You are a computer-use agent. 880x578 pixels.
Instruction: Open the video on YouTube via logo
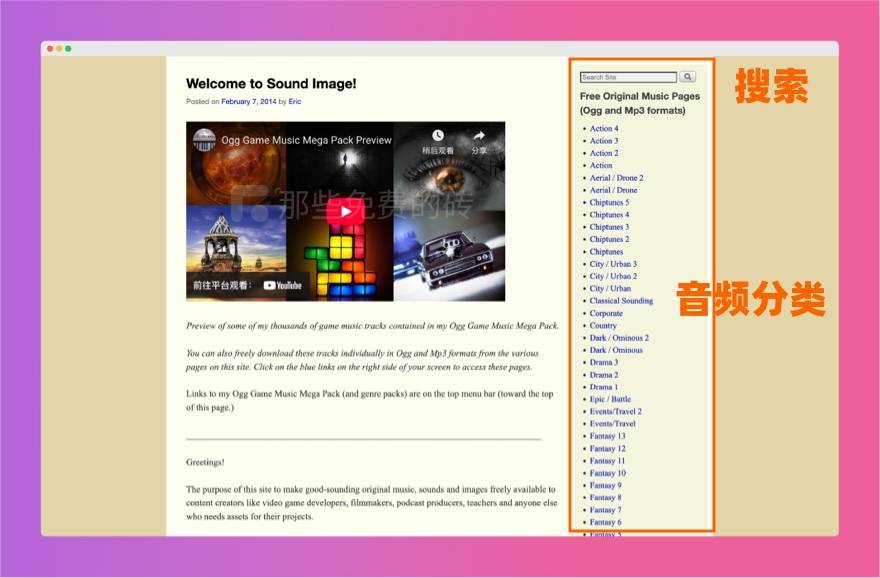pos(282,285)
